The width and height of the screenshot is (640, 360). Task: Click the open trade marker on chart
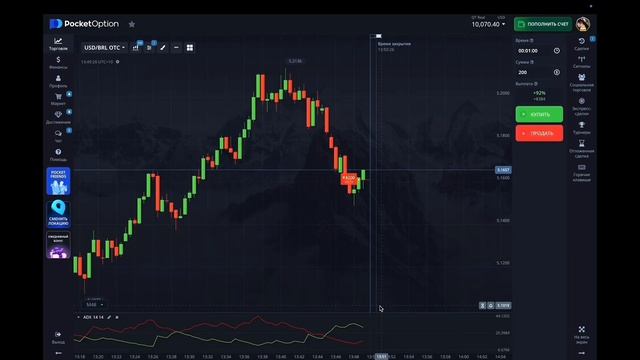(349, 178)
